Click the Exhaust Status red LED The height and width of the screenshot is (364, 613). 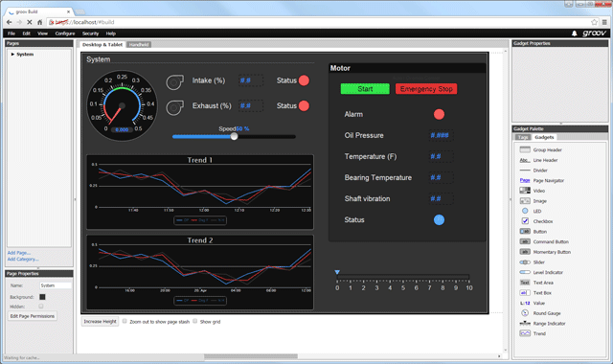pyautogui.click(x=304, y=106)
